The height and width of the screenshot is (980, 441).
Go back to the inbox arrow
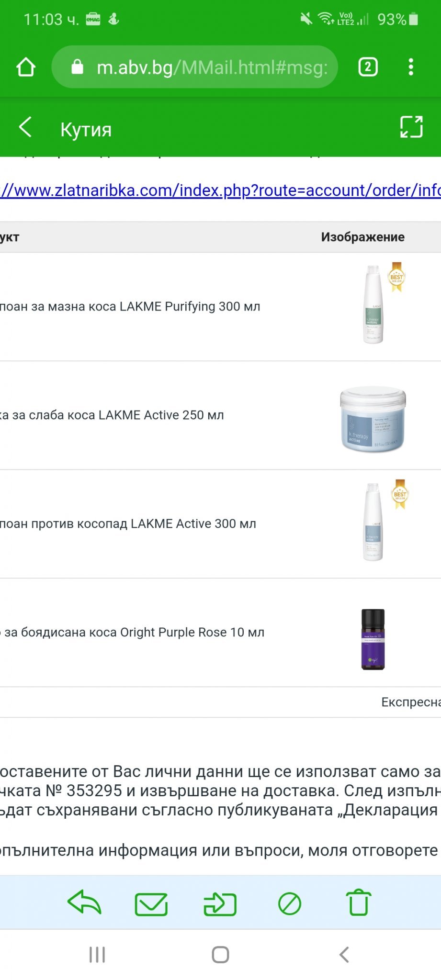[x=25, y=128]
